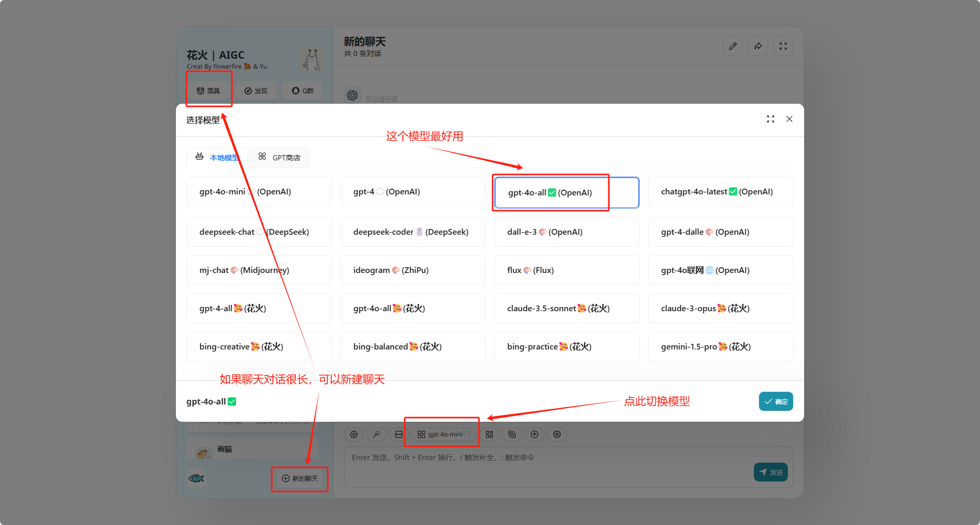
Task: Click the fullscreen icon in chat header
Action: (x=783, y=46)
